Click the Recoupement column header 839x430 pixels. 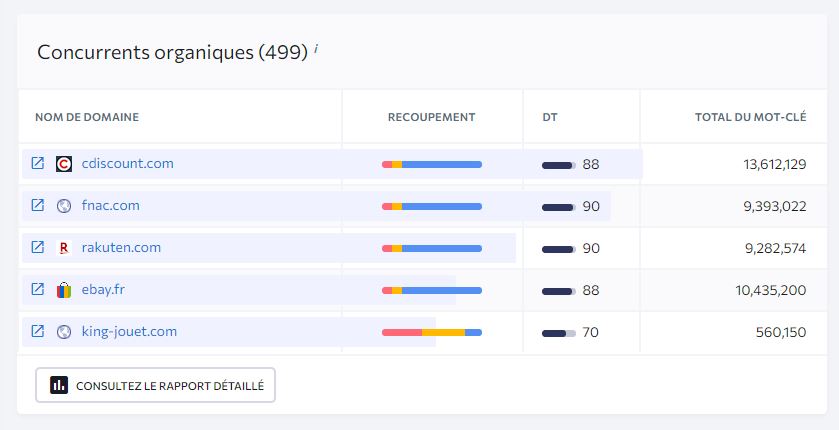[431, 117]
